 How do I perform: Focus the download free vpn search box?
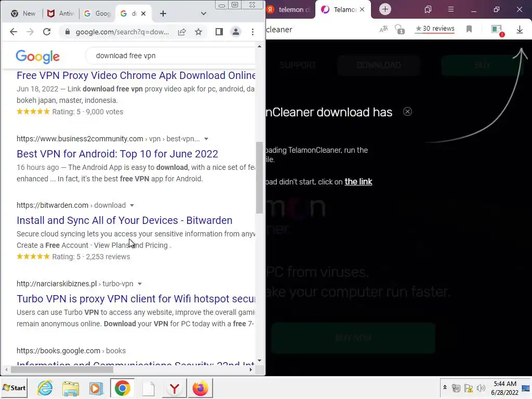(171, 56)
